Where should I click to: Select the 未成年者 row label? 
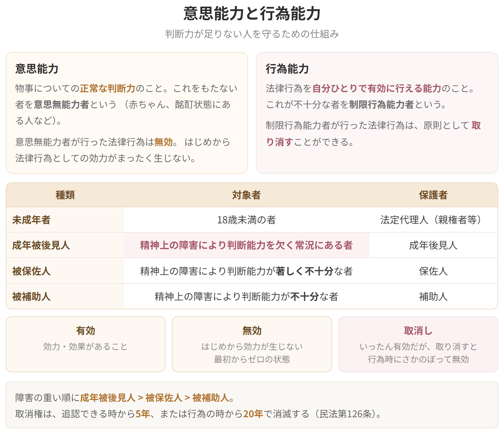(31, 220)
